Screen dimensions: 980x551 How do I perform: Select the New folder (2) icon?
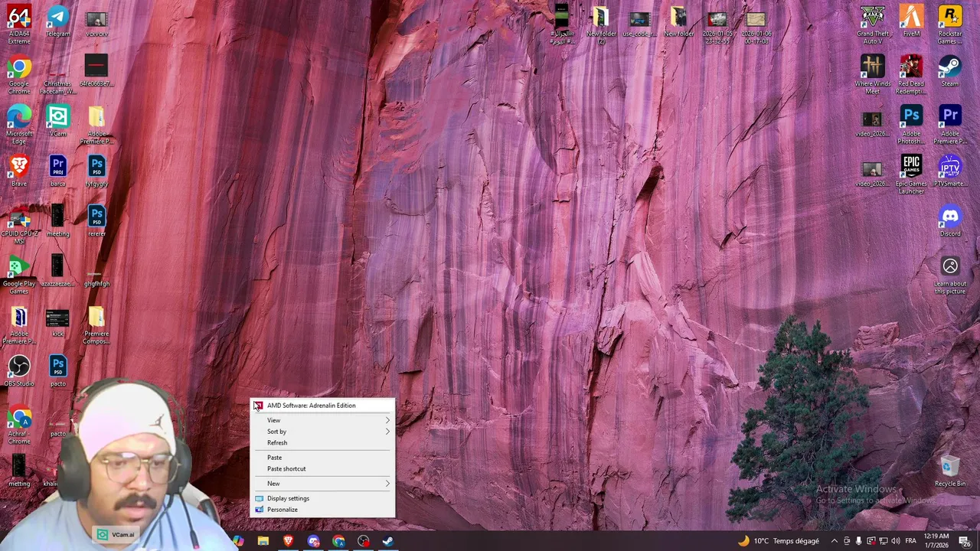tap(601, 24)
